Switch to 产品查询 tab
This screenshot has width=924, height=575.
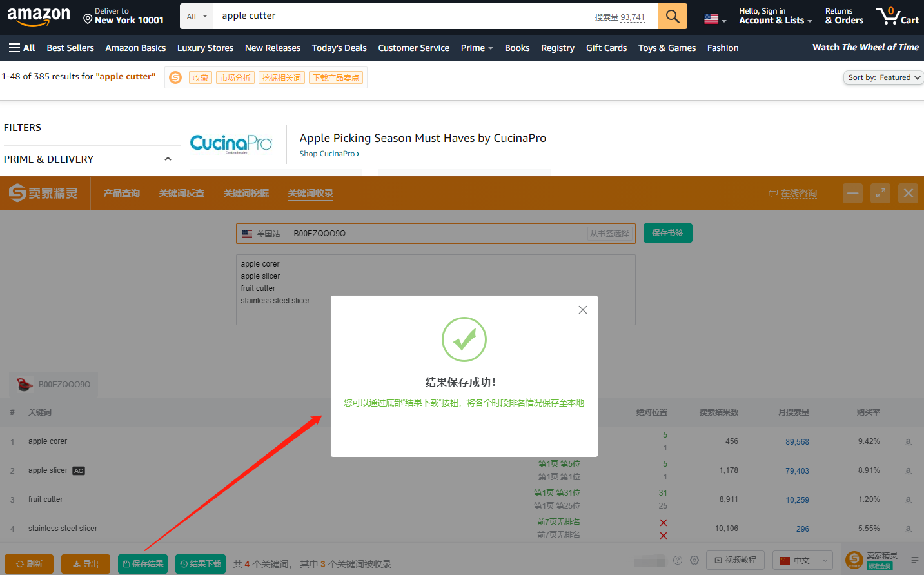(122, 193)
